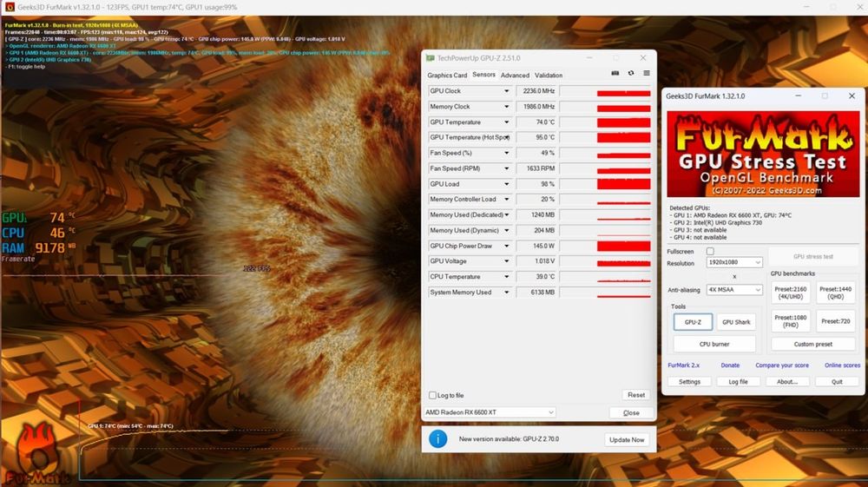Open the GPU Temperature sensor dropdown
Image resolution: width=868 pixels, height=487 pixels.
point(506,122)
